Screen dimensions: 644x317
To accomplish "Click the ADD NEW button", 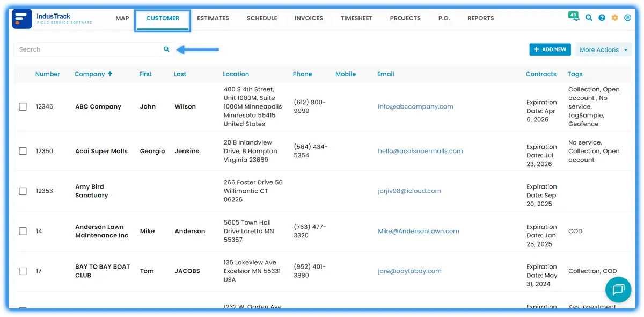I will pyautogui.click(x=550, y=49).
